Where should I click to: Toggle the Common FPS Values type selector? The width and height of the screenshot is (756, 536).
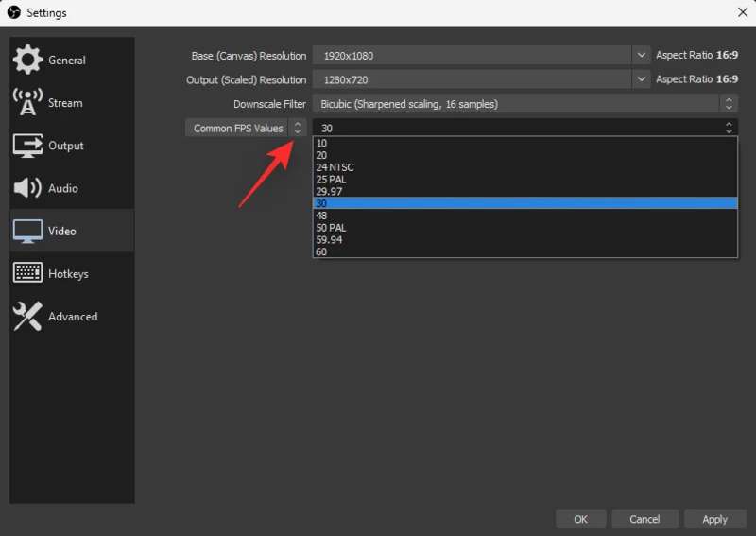[x=298, y=128]
